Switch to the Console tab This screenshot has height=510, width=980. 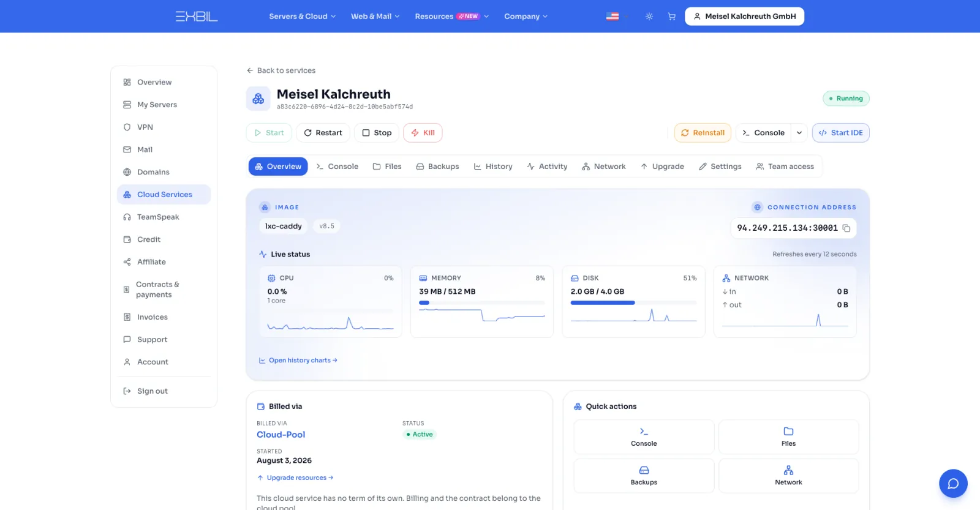click(x=337, y=167)
